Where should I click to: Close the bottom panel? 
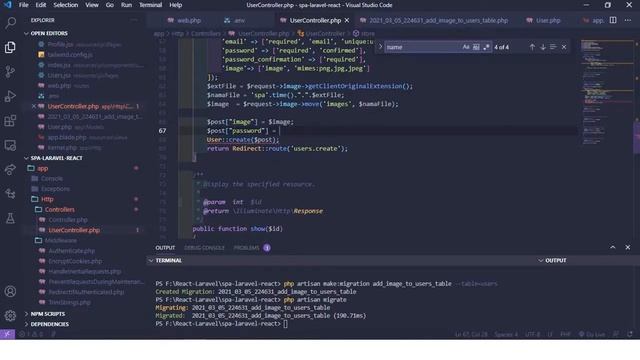[628, 247]
